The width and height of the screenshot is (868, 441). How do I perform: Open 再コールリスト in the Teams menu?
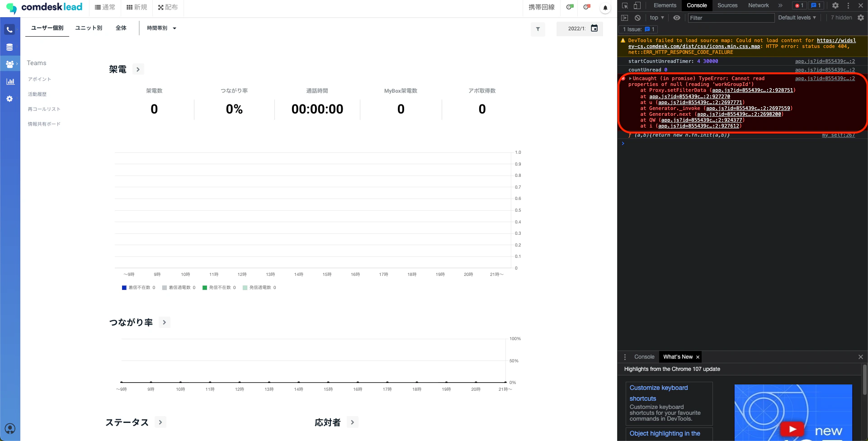coord(44,109)
